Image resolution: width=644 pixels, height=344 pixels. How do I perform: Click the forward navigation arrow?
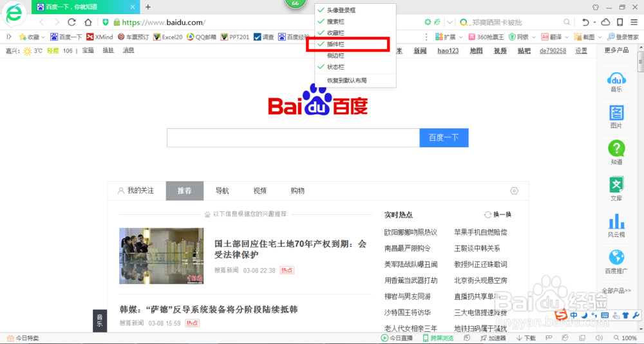click(x=57, y=22)
